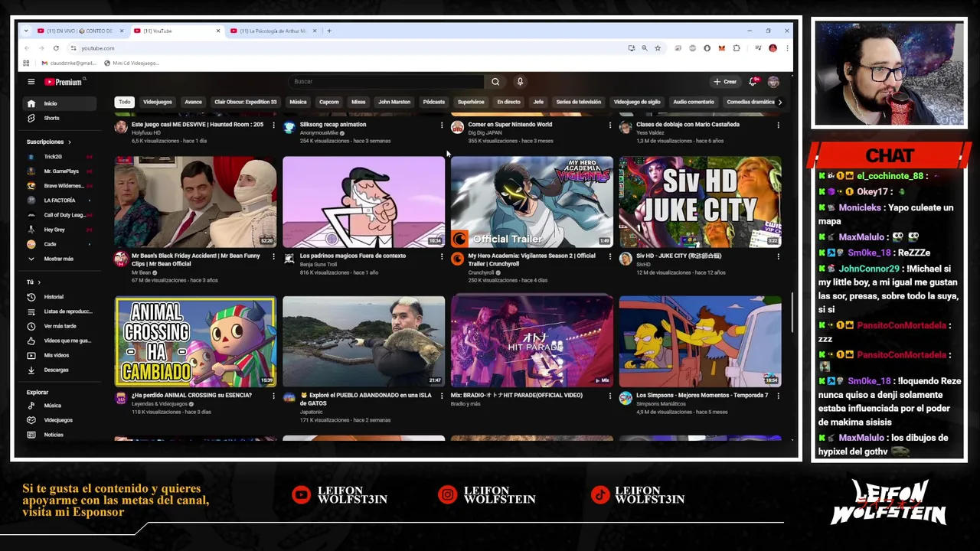980x551 pixels.
Task: Open Descargas in the sidebar
Action: point(60,370)
